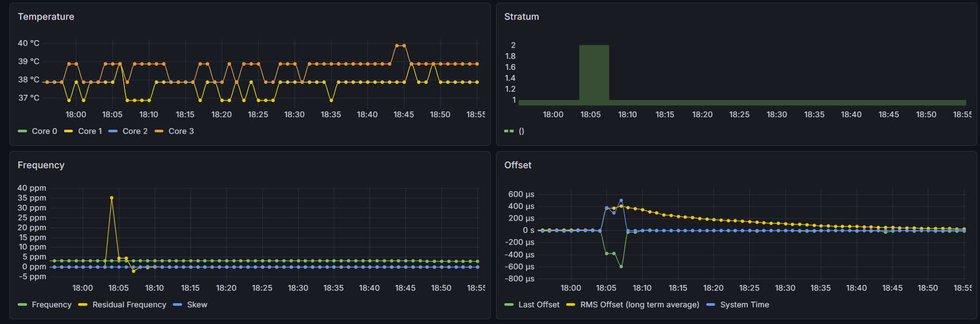This screenshot has height=324, width=980.
Task: Click RMS Offset yellow color swatch
Action: [x=571, y=305]
